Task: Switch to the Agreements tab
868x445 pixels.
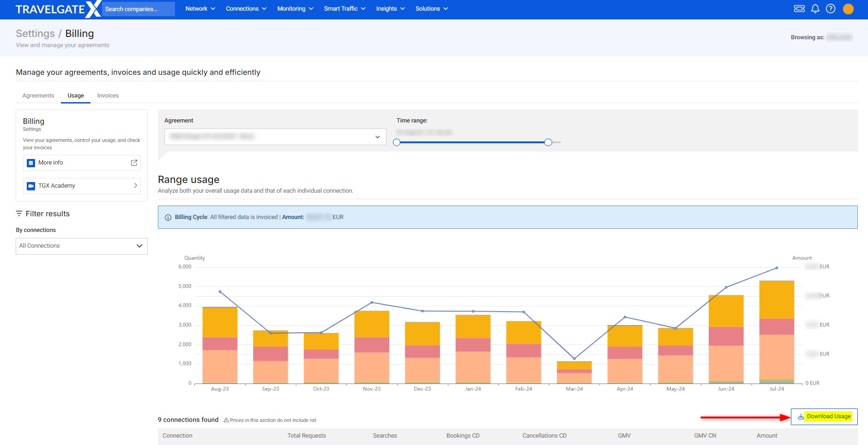Action: coord(38,96)
